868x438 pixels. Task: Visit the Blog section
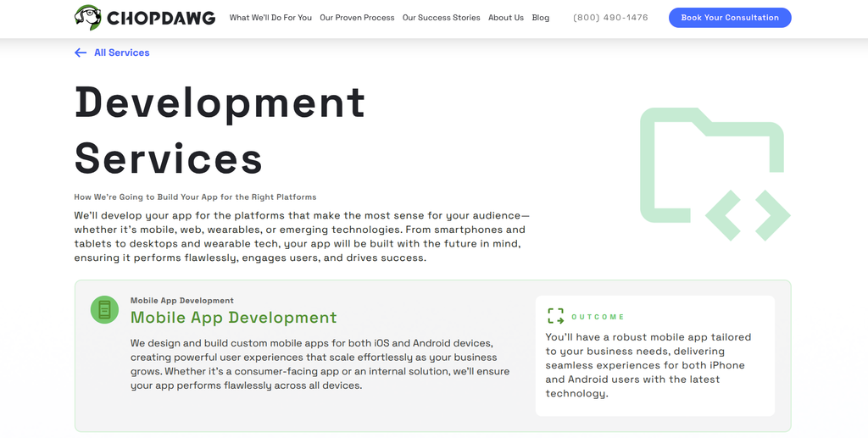click(541, 18)
